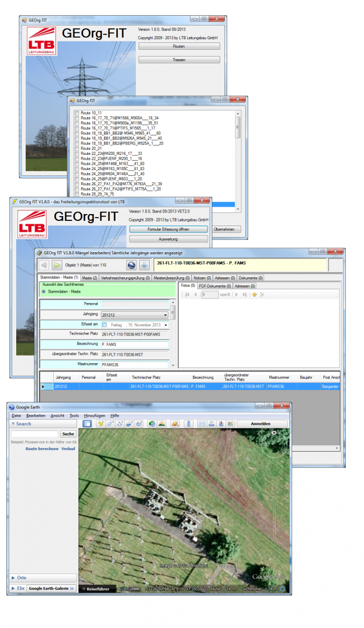Click the Google Earth search input field

[x=35, y=434]
